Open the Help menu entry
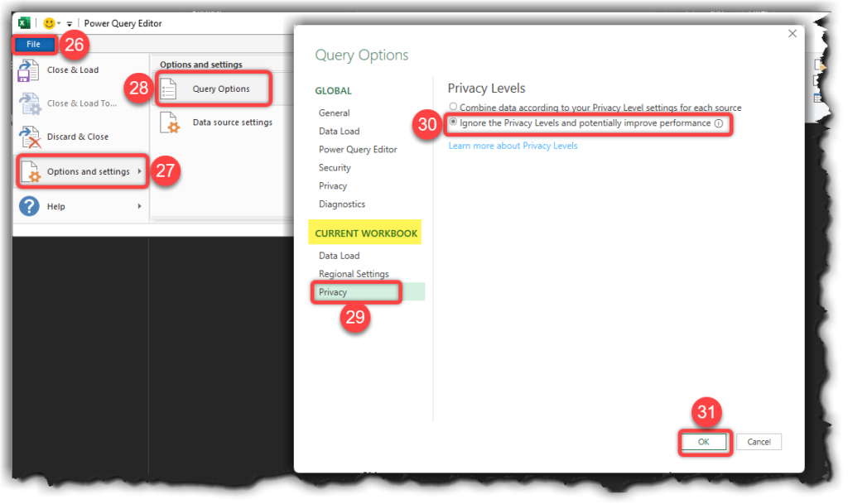This screenshot has height=504, width=848. click(x=55, y=206)
